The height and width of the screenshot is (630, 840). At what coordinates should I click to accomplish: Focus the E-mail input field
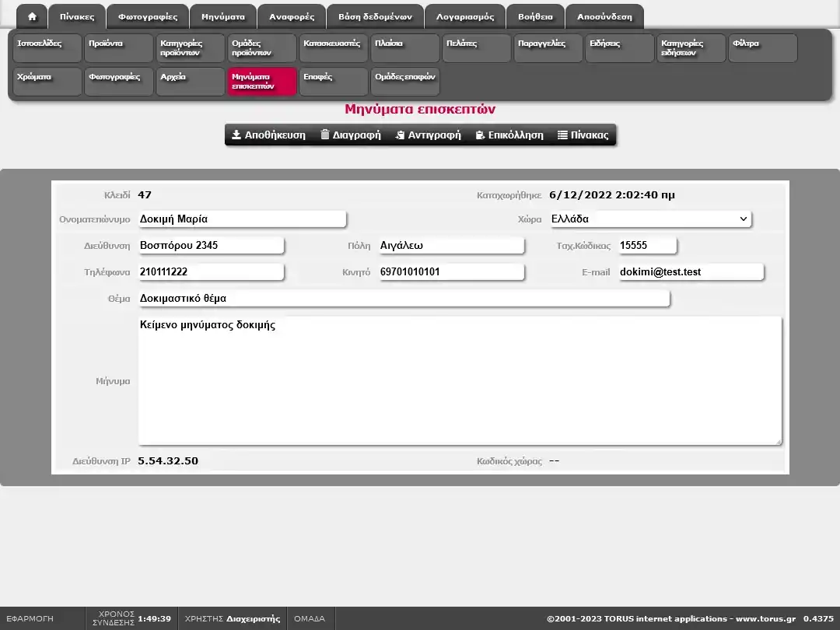click(691, 272)
